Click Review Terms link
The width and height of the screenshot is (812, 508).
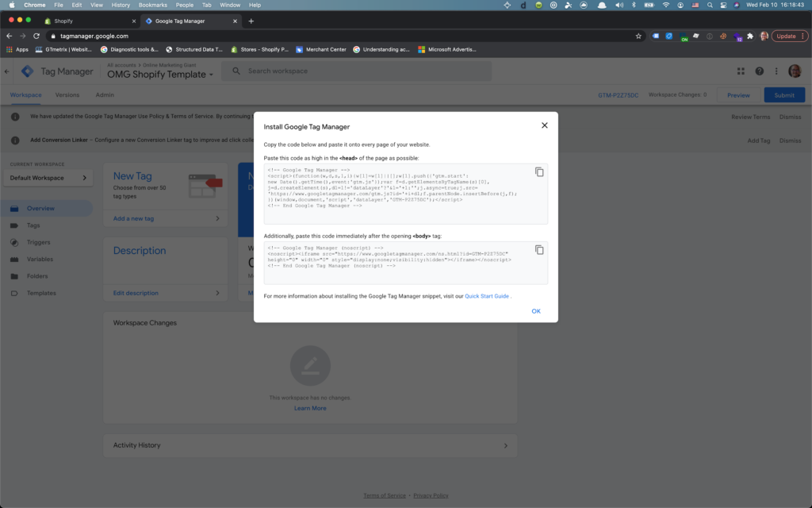[750, 117]
